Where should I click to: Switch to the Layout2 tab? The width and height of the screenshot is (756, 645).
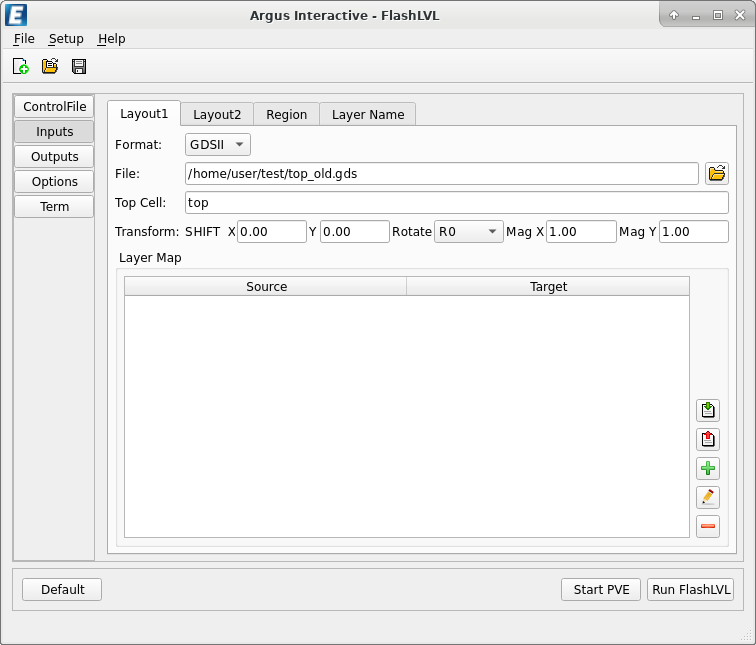[x=217, y=115]
